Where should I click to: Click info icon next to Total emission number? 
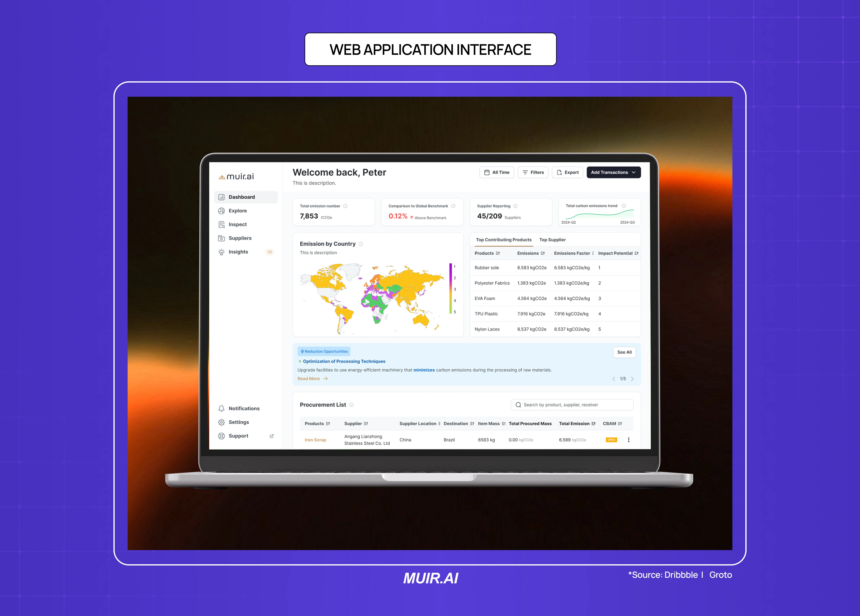pyautogui.click(x=345, y=206)
